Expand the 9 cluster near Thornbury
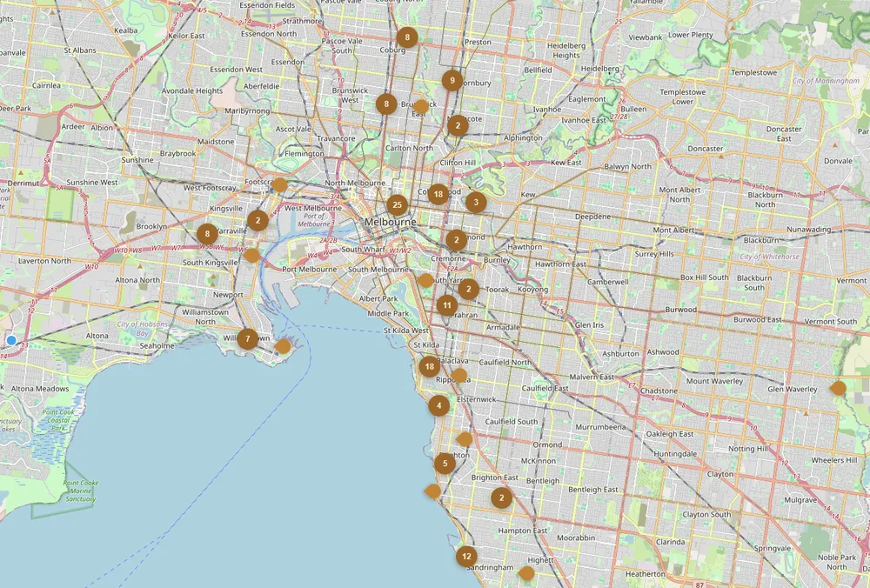Image resolution: width=870 pixels, height=588 pixels. 452,80
